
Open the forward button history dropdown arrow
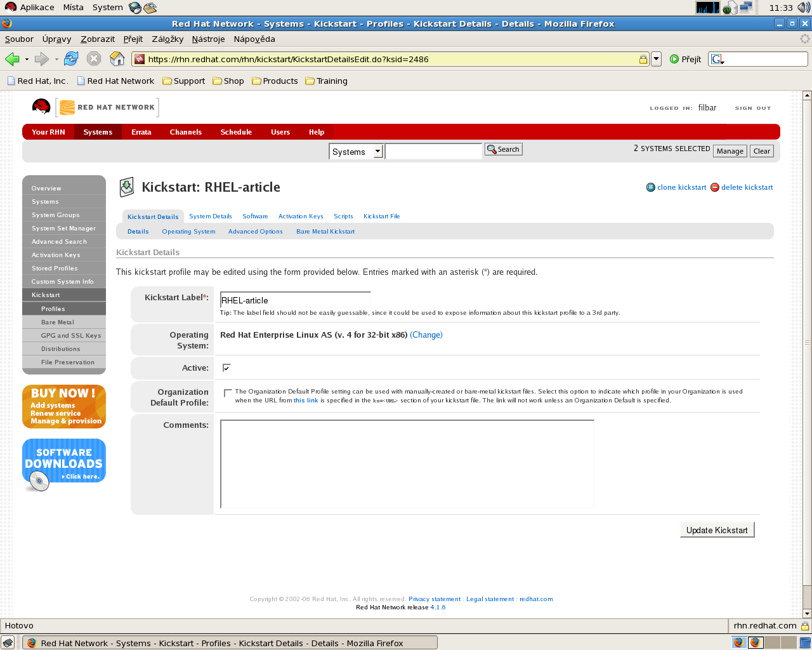tap(56, 60)
